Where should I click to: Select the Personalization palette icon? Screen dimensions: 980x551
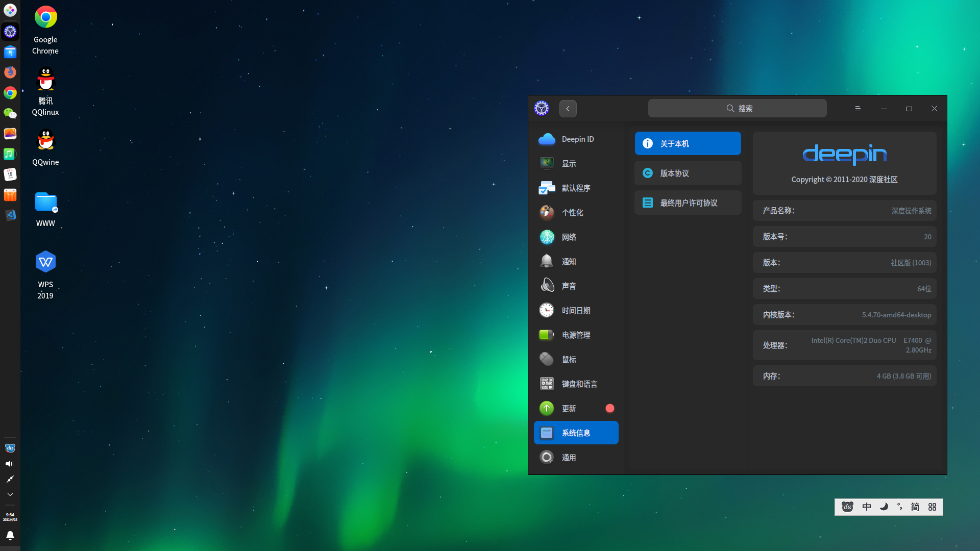pyautogui.click(x=547, y=212)
